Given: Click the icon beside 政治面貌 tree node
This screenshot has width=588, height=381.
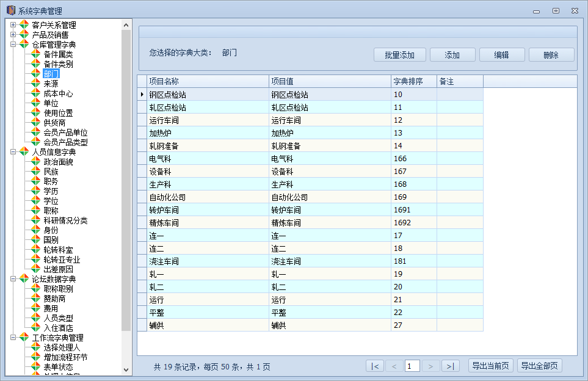Looking at the screenshot, I should tap(35, 162).
